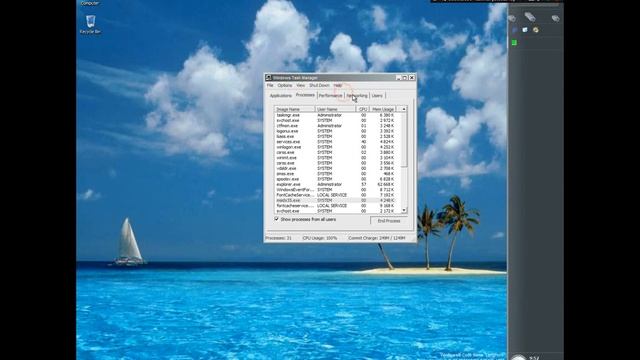This screenshot has width=640, height=360.
Task: Select the spoolsv.exe process row
Action: pos(337,179)
